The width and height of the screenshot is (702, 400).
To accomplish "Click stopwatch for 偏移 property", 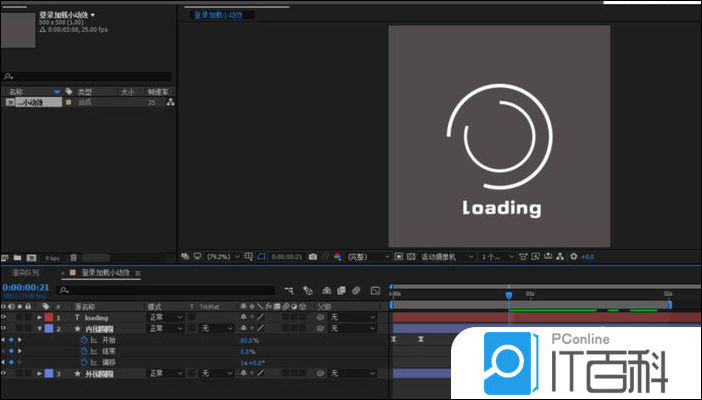I will click(84, 362).
